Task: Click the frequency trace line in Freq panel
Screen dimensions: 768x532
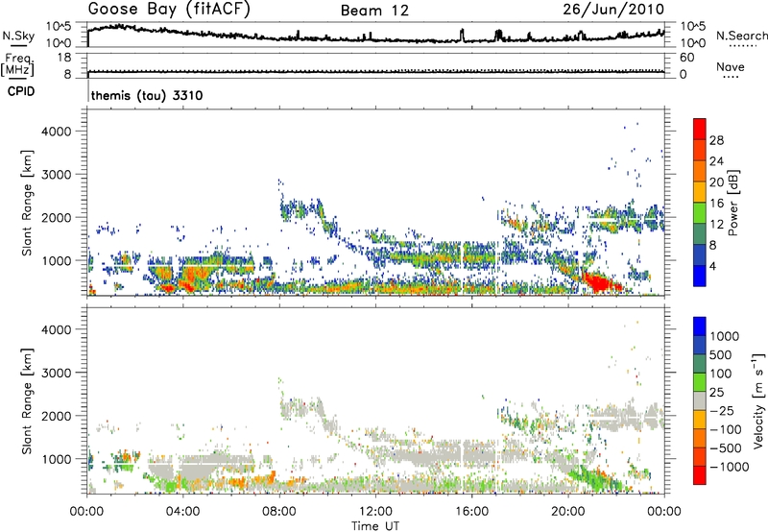Action: tap(375, 71)
